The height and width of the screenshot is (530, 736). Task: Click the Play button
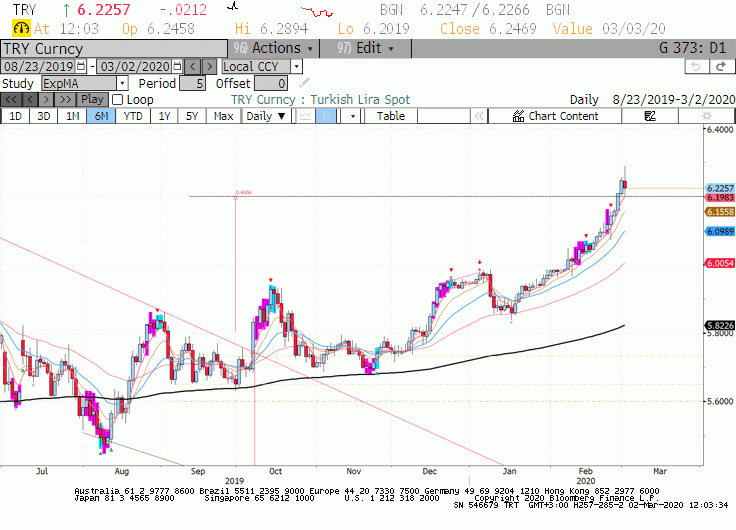pos(92,100)
